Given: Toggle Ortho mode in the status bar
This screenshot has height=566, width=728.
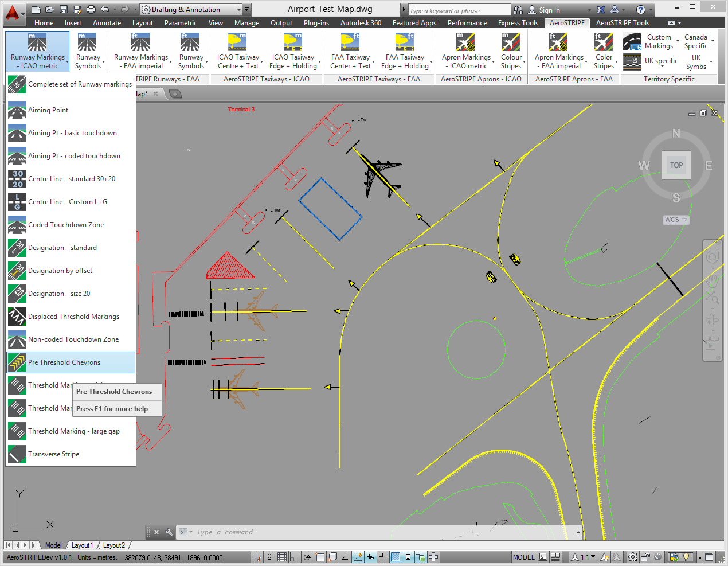Looking at the screenshot, I should coord(295,557).
